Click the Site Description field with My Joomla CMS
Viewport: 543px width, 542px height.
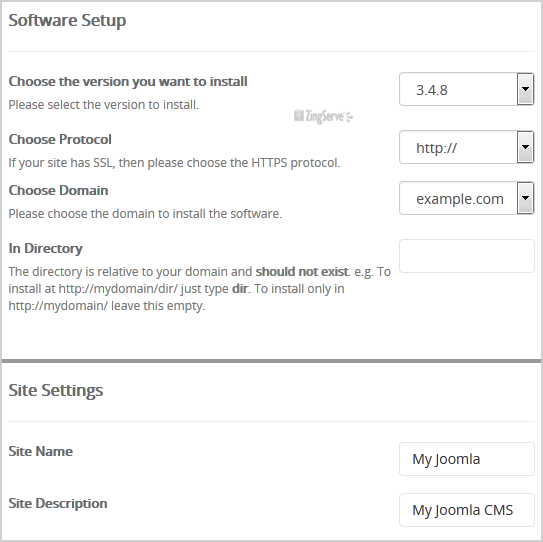click(467, 510)
